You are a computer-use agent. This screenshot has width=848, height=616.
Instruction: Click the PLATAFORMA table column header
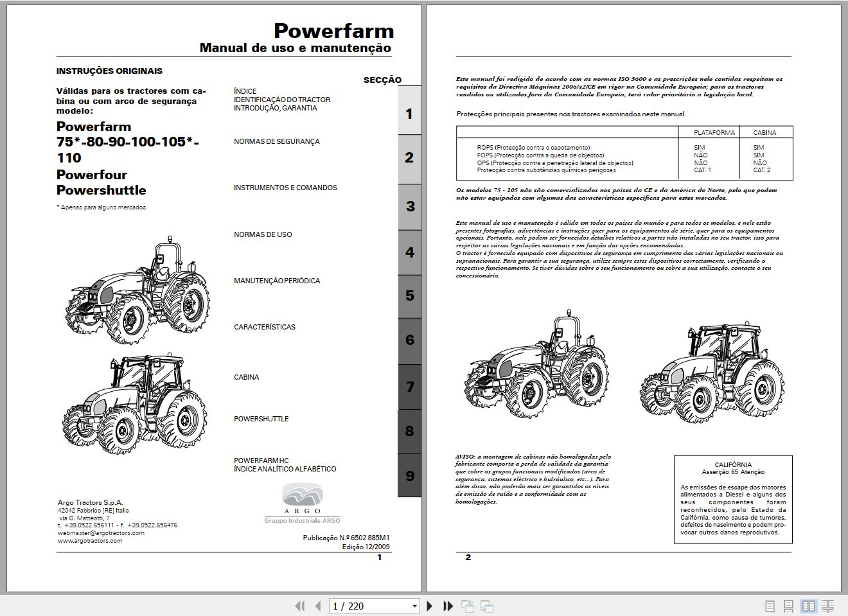[714, 133]
